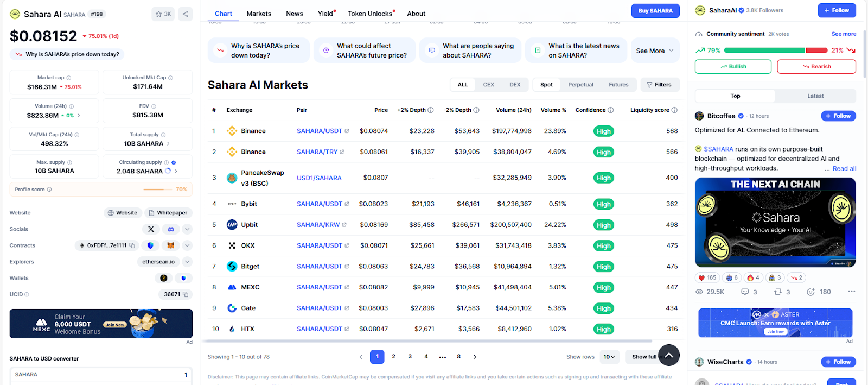Click the Buy SAHARA button
The width and height of the screenshot is (868, 385).
point(655,11)
